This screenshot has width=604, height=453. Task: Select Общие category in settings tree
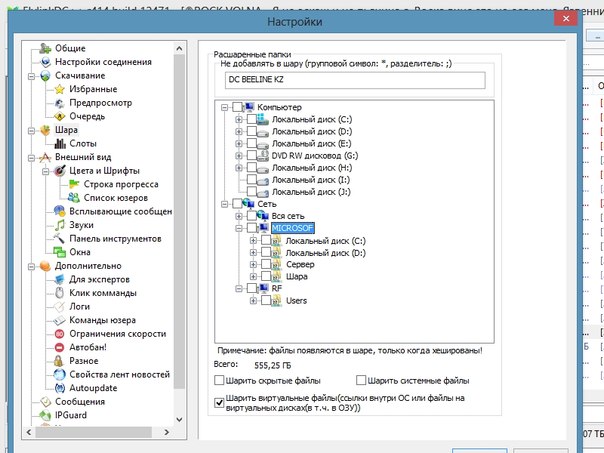point(72,48)
